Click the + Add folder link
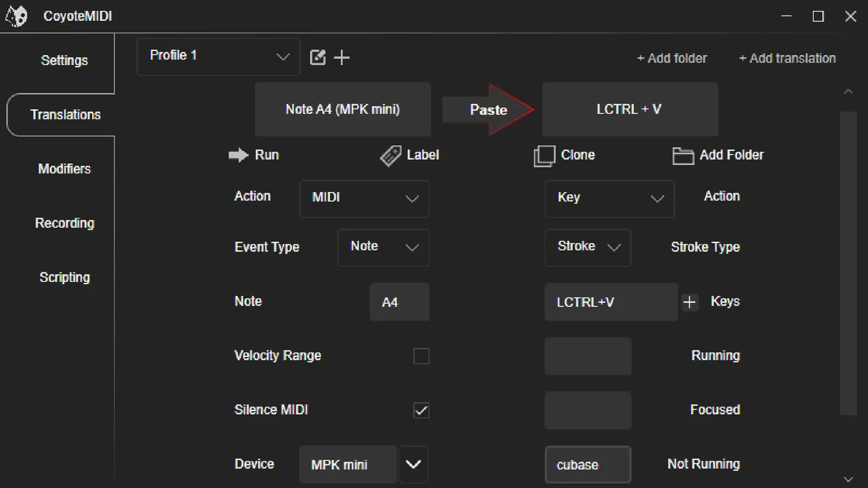This screenshot has height=488, width=868. [671, 58]
